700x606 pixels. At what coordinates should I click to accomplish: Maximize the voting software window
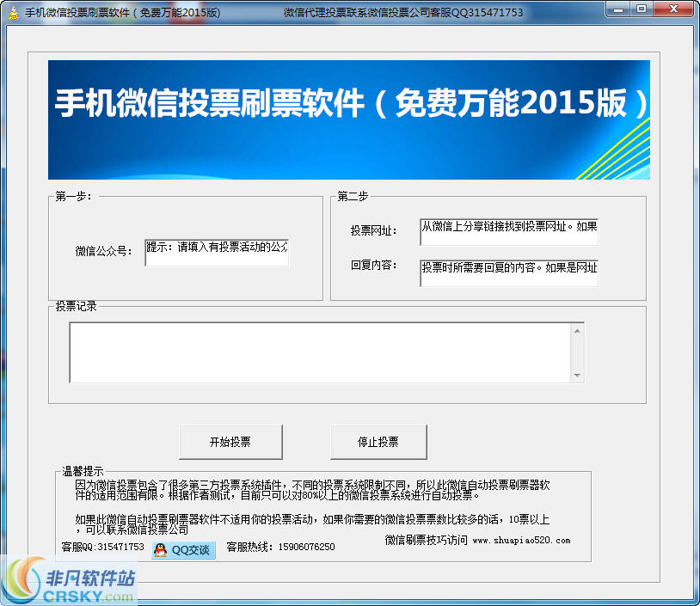642,9
